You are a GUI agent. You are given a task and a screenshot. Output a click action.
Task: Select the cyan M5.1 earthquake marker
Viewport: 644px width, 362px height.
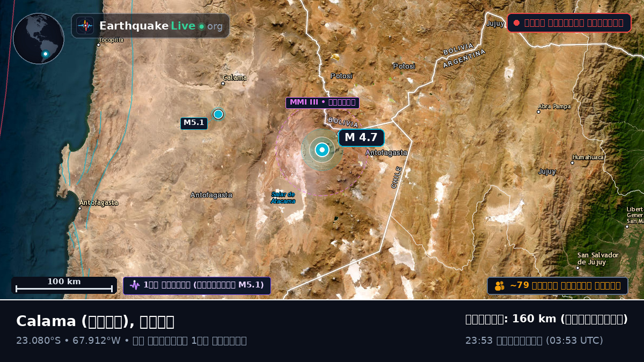pyautogui.click(x=218, y=114)
